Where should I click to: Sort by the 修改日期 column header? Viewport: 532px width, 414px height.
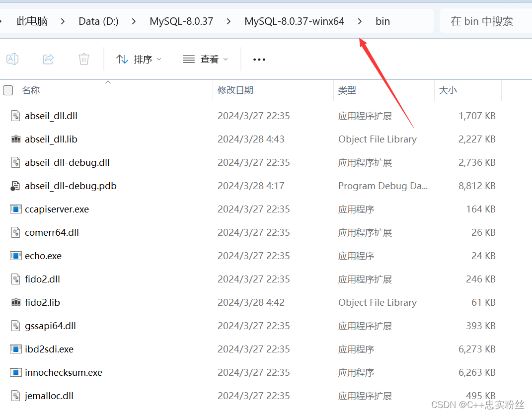tap(235, 90)
